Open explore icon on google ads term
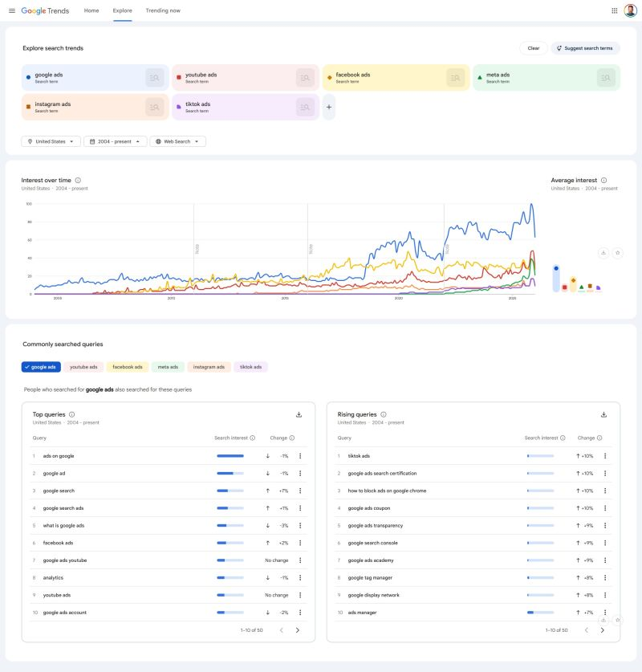The height and width of the screenshot is (672, 642). pyautogui.click(x=155, y=78)
